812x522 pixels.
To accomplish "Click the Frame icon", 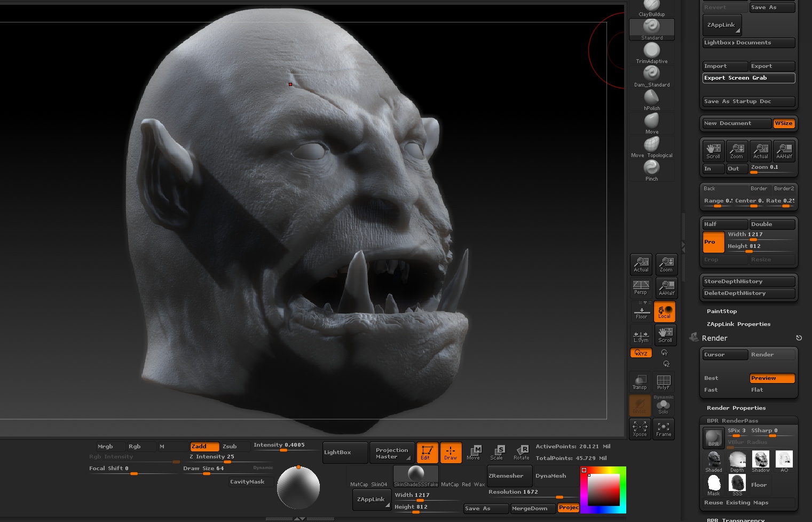I will (664, 429).
